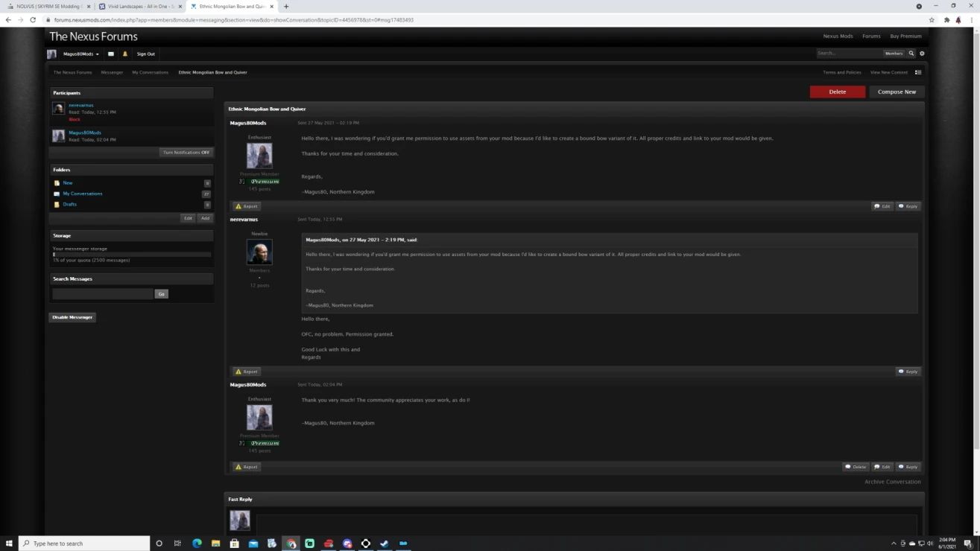Viewport: 980px width, 551px height.
Task: Click the red Delete button
Action: click(x=837, y=92)
